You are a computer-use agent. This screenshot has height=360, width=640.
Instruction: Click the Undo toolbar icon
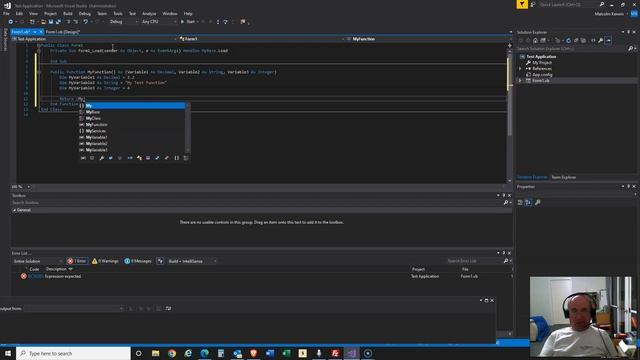(85, 22)
